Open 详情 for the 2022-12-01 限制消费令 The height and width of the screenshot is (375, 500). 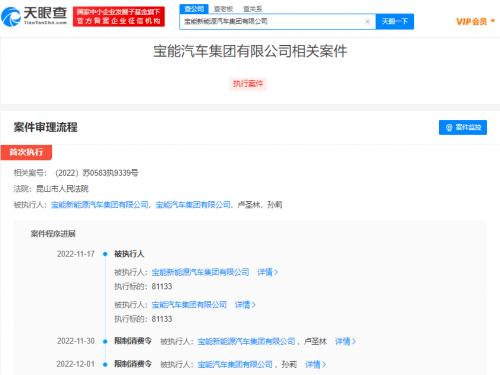coord(315,364)
